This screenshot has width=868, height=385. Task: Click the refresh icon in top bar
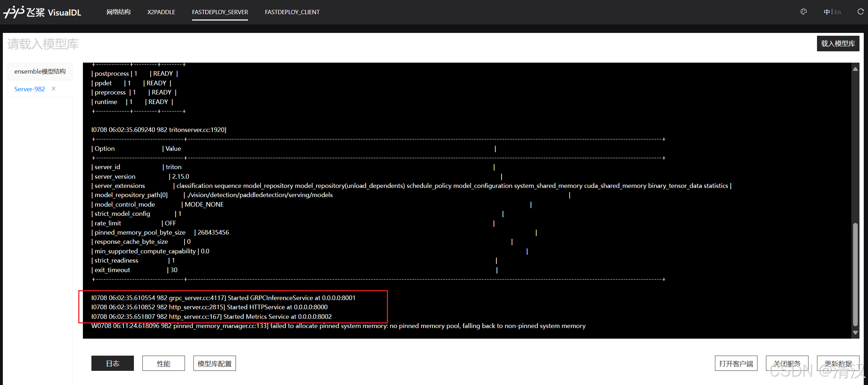coord(861,12)
